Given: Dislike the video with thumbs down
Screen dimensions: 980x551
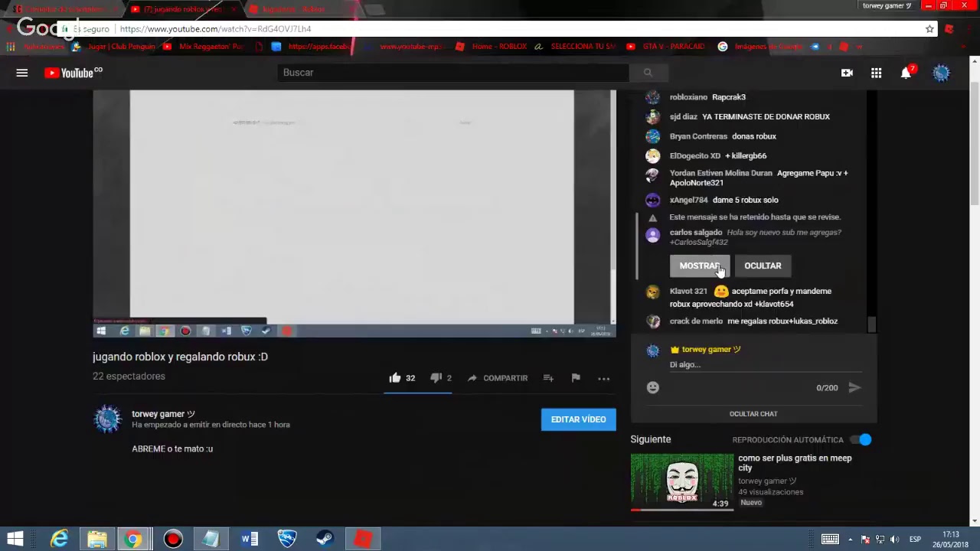Looking at the screenshot, I should (441, 378).
